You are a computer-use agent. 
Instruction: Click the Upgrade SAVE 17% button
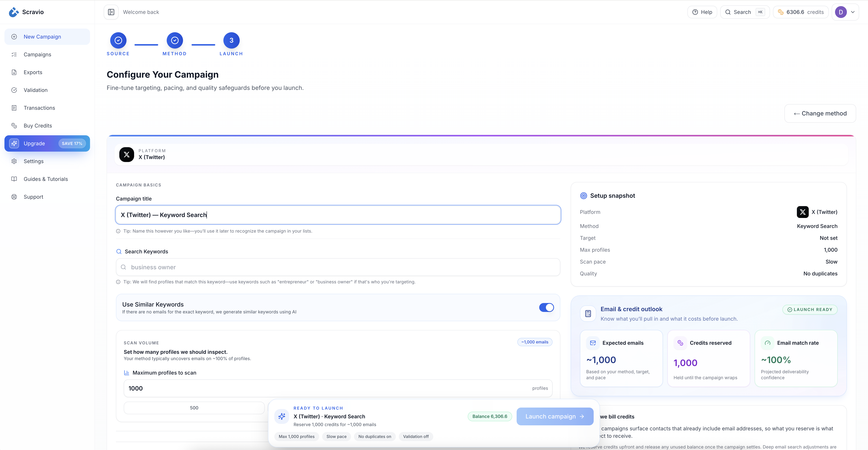pyautogui.click(x=47, y=143)
